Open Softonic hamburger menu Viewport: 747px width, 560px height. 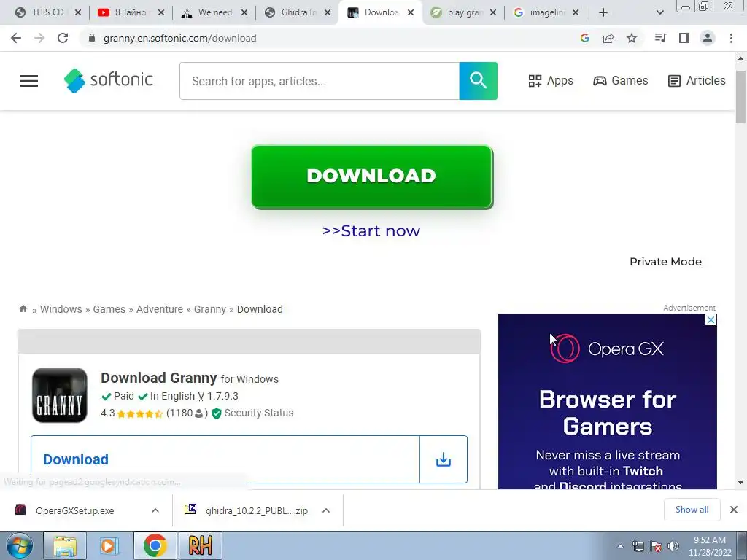(x=29, y=81)
